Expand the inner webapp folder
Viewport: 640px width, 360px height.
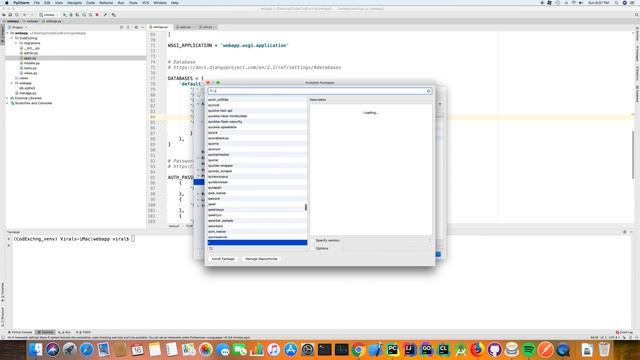coord(12,83)
